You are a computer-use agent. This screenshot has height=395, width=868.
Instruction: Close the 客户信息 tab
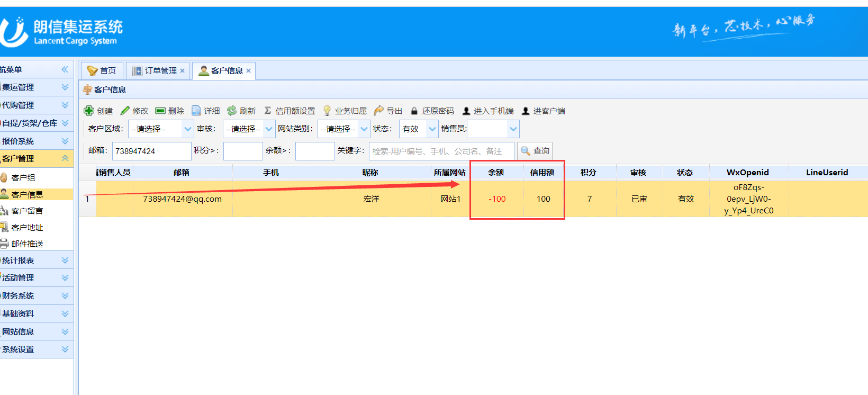click(x=249, y=70)
